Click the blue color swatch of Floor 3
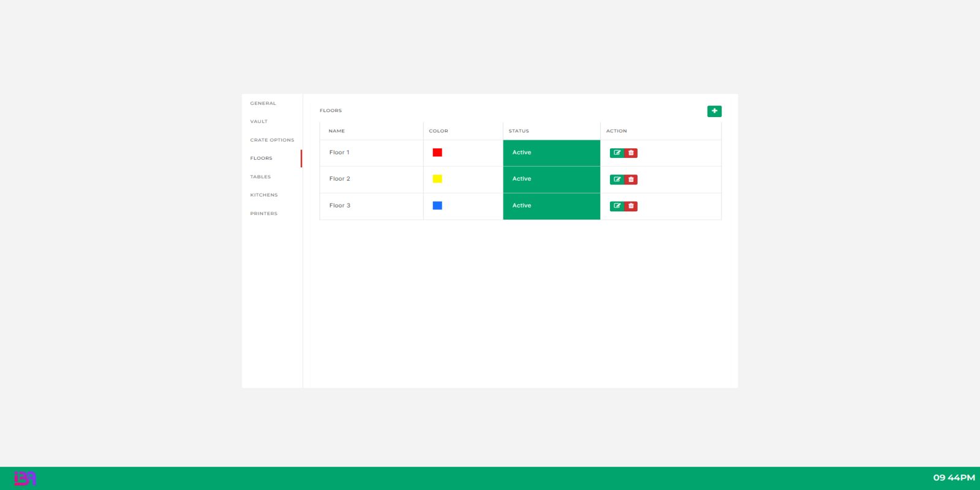980x490 pixels. (x=437, y=206)
